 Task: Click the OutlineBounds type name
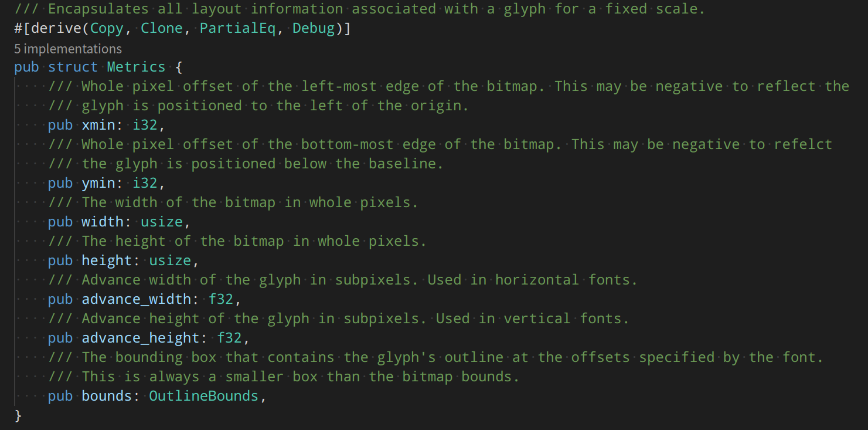point(203,396)
